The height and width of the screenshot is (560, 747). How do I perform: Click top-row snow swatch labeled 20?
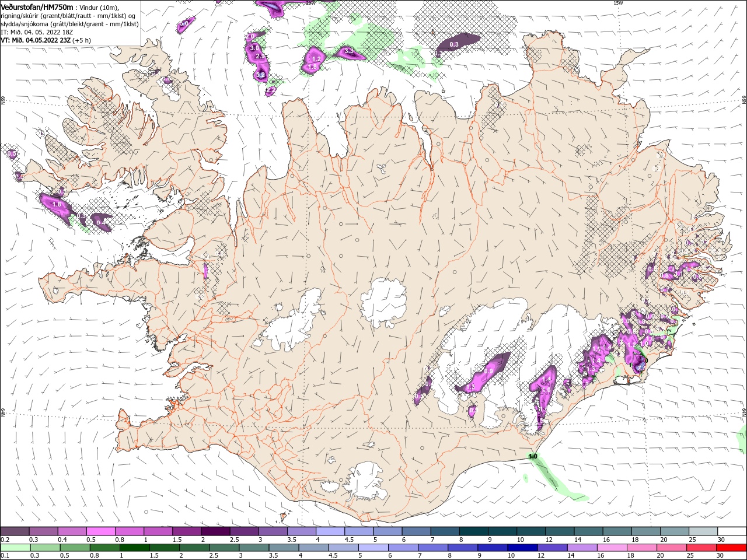coord(675,531)
